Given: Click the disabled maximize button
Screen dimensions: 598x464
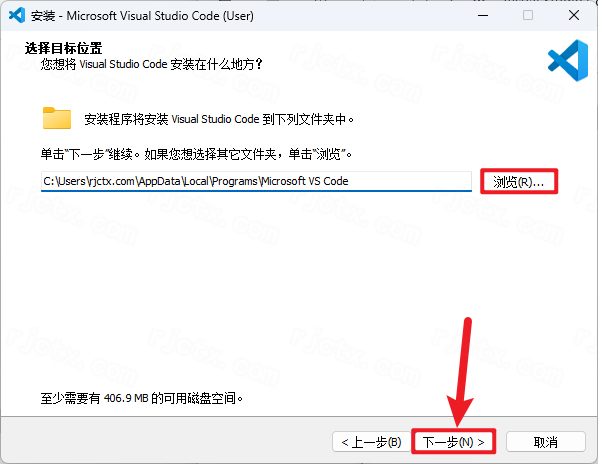Looking at the screenshot, I should (528, 16).
